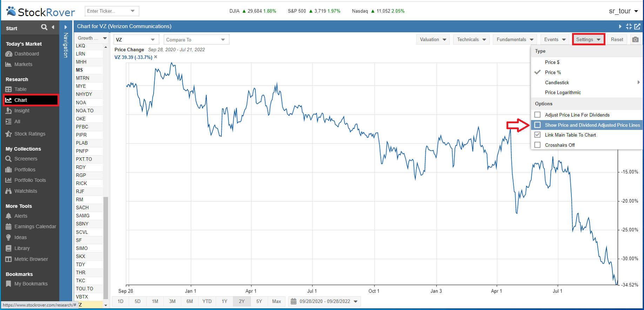Image resolution: width=644 pixels, height=310 pixels.
Task: Select ticker MS in the list
Action: 89,70
